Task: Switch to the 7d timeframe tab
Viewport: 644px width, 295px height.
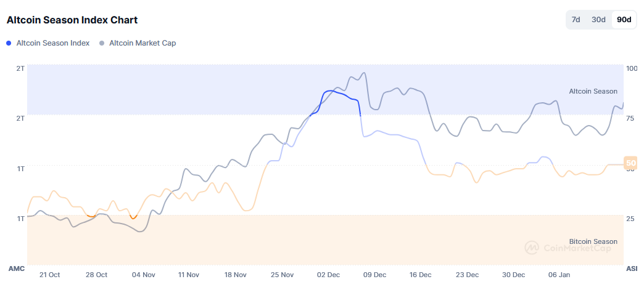Action: (576, 20)
